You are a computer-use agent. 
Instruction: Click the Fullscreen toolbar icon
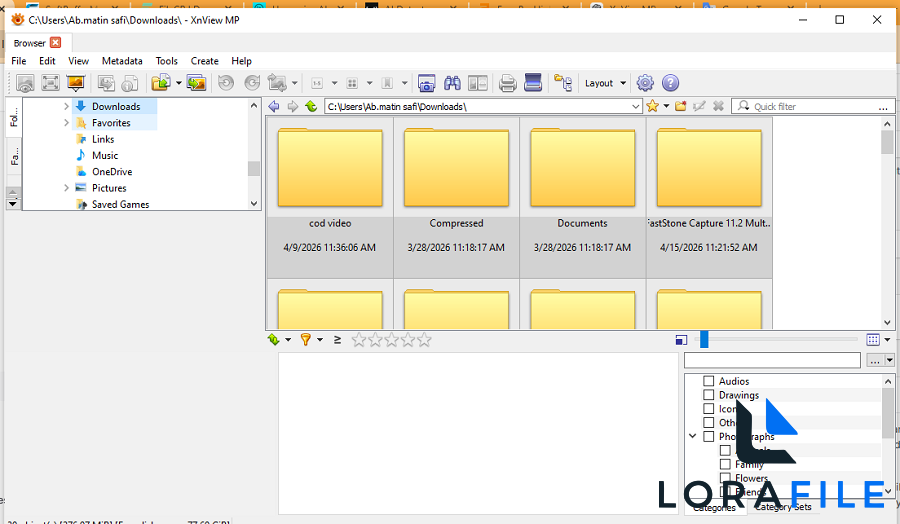coord(51,83)
